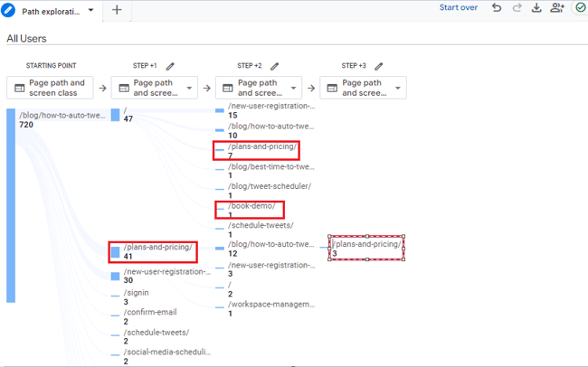The image size is (588, 367).
Task: Expand the STEP +3 dimension dropdown
Action: click(x=399, y=88)
